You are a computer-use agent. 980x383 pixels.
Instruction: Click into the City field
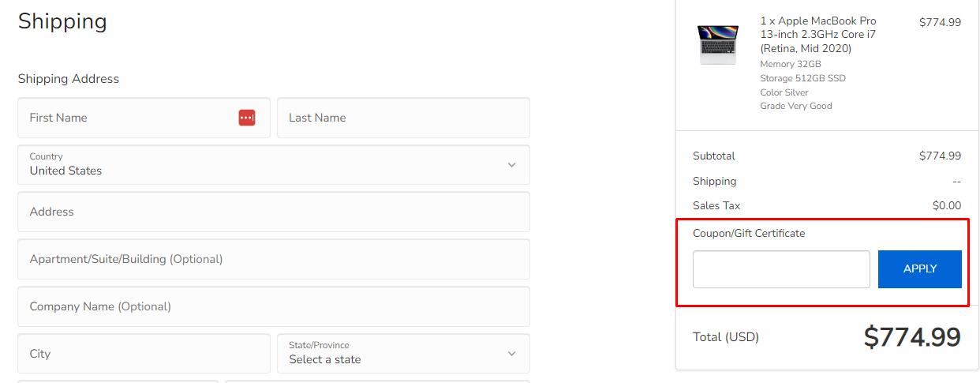144,353
